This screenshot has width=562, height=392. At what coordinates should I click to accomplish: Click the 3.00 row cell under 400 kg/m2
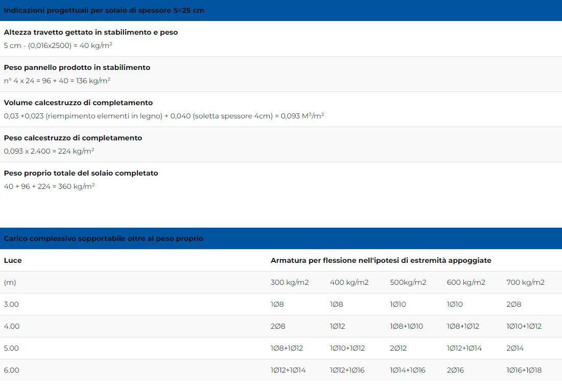[337, 304]
